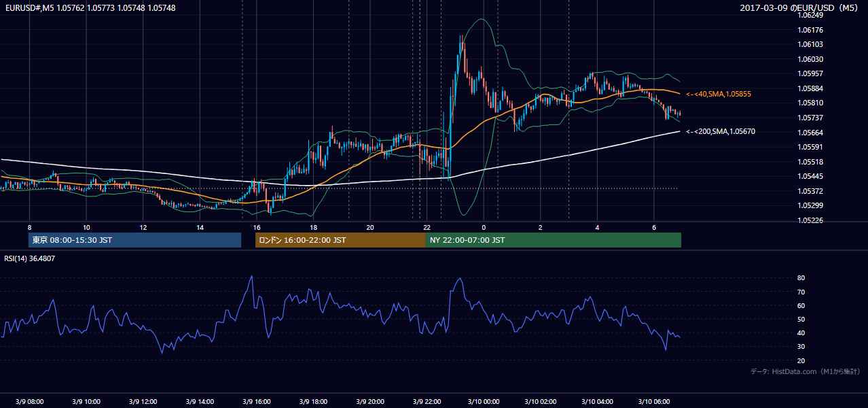Click hour 16 on the price chart time axis
The height and width of the screenshot is (408, 868).
pos(256,227)
